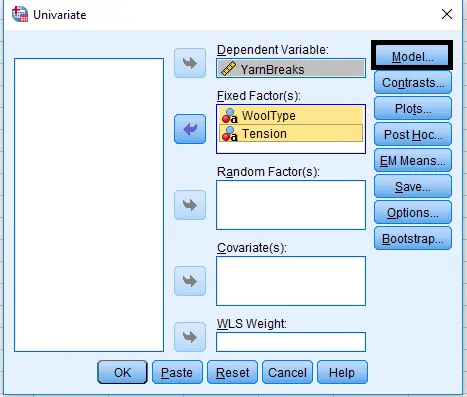467x397 pixels.
Task: Select WoolType in Fixed Factor(s) list
Action: click(291, 116)
